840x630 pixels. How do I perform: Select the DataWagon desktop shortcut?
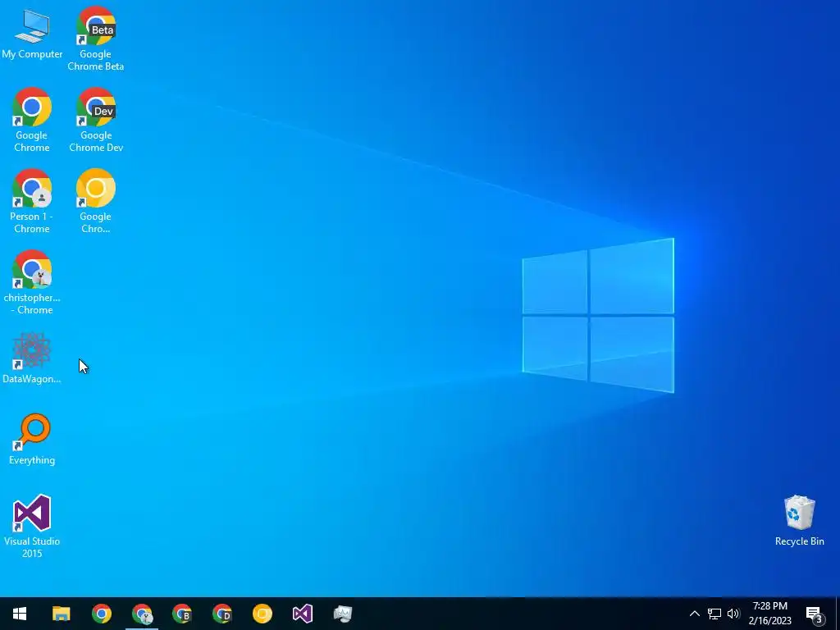point(32,358)
